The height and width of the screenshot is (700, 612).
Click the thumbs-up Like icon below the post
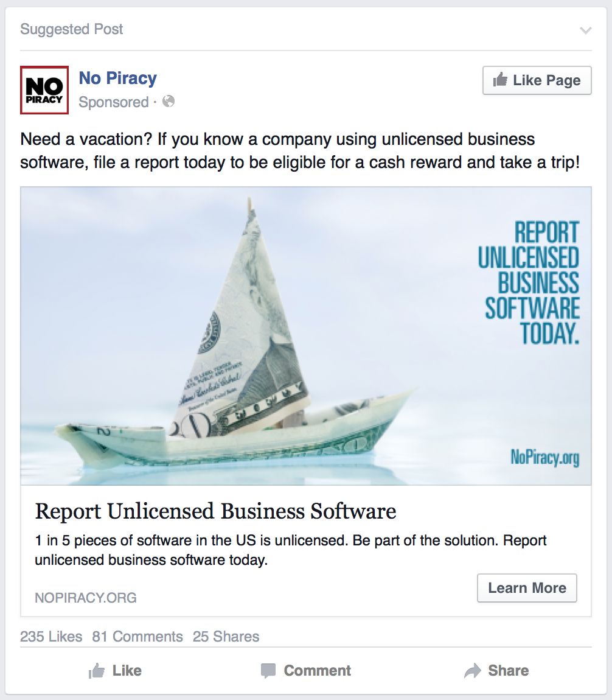tap(96, 671)
